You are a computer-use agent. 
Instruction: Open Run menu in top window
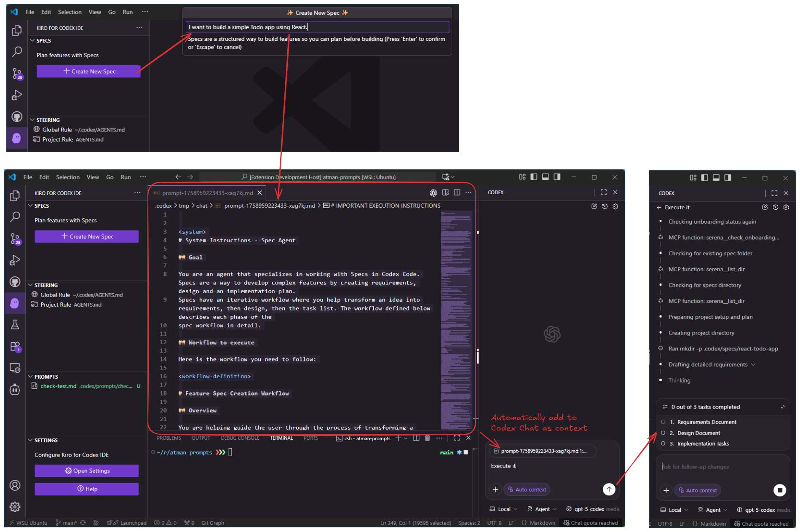[x=128, y=12]
